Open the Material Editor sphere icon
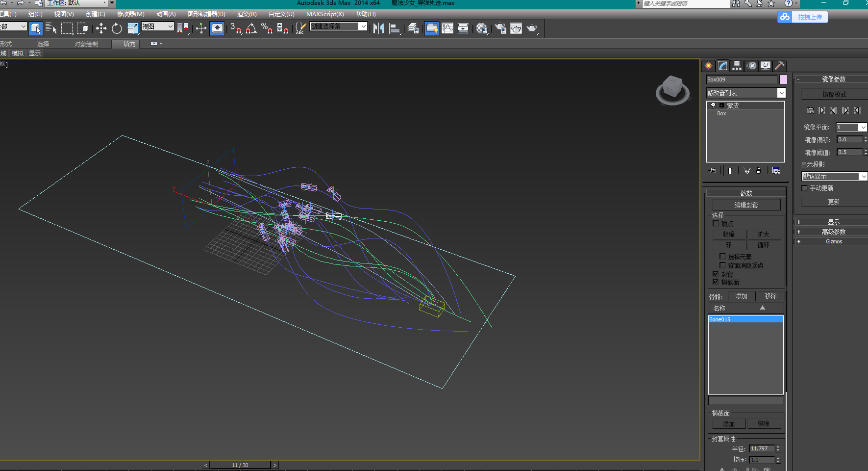 [482, 28]
